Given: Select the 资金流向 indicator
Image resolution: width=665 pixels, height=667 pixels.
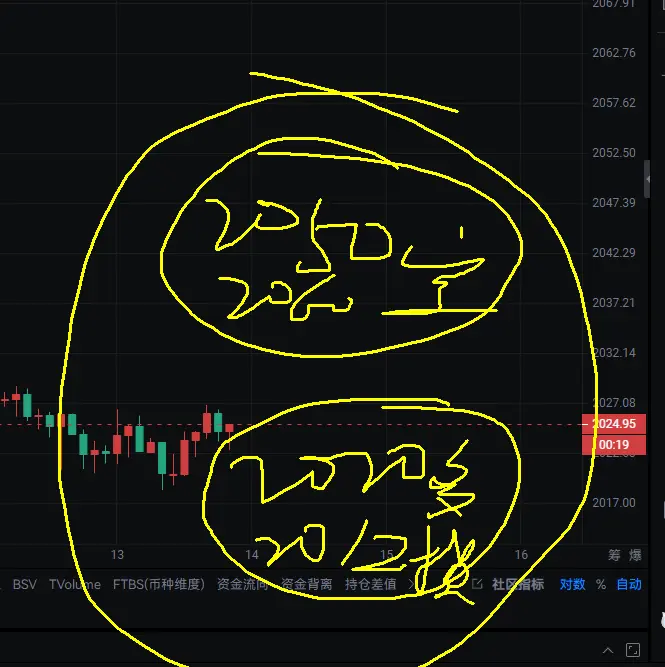Looking at the screenshot, I should click(243, 584).
